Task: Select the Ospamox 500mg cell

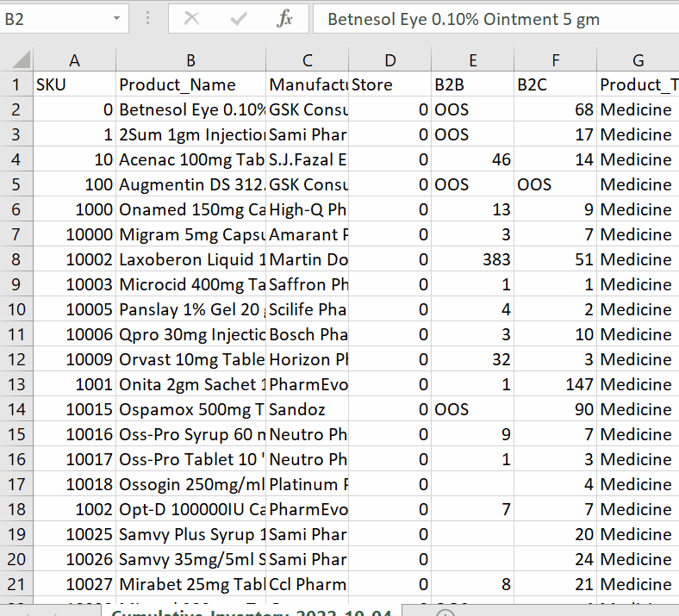Action: [190, 409]
